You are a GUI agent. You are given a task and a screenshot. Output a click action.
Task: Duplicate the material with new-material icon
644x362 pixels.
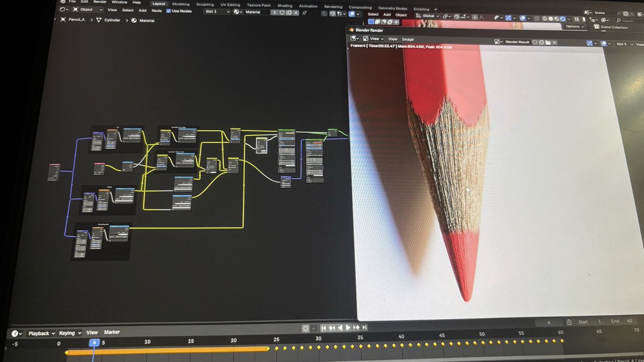pos(289,12)
